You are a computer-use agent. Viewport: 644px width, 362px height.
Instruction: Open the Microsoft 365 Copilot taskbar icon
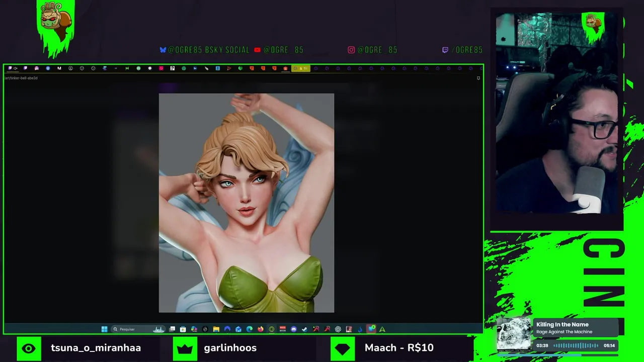194,329
